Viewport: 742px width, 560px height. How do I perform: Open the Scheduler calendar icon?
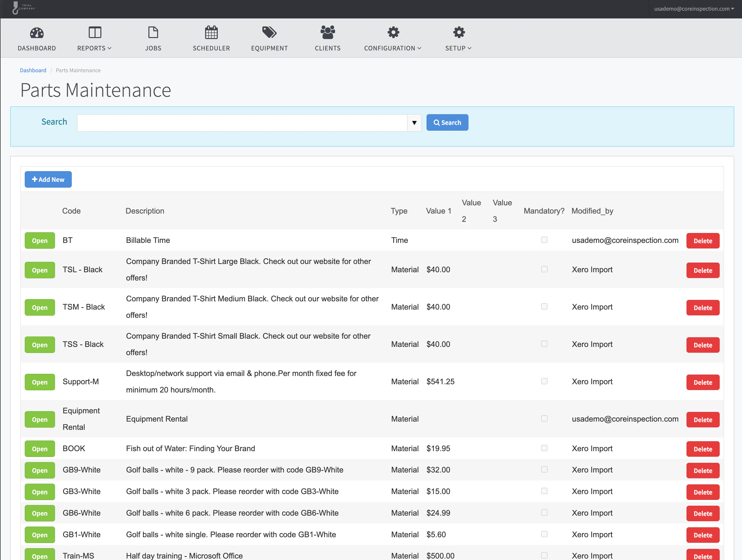[211, 32]
